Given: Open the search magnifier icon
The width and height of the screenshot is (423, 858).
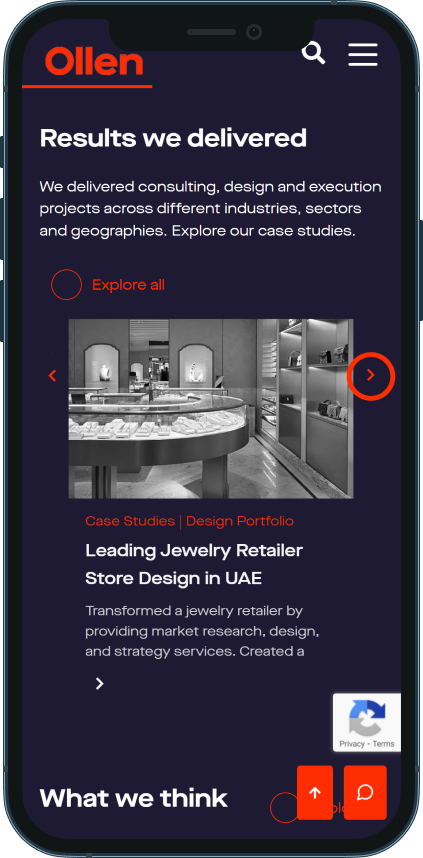Looking at the screenshot, I should (314, 53).
